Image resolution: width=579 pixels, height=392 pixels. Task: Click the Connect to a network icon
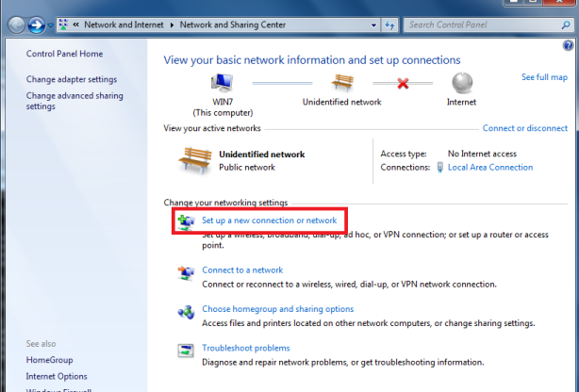point(186,273)
